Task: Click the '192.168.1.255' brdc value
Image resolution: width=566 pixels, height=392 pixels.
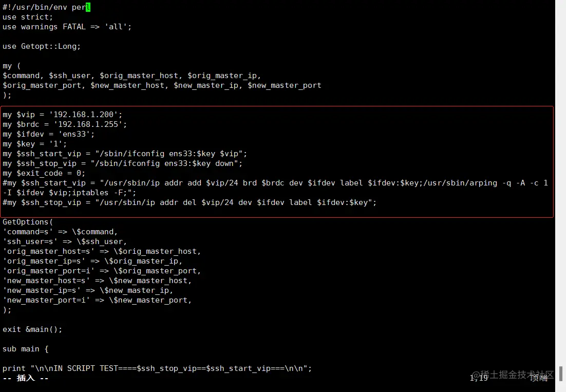Action: [88, 124]
